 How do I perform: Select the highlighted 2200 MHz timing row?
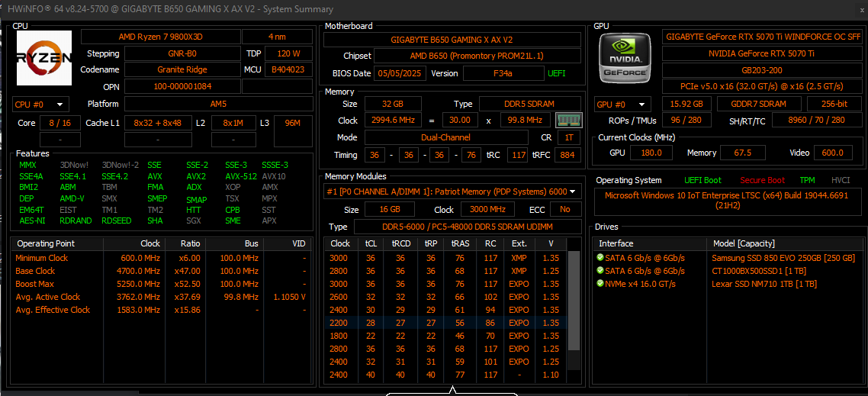click(x=445, y=323)
